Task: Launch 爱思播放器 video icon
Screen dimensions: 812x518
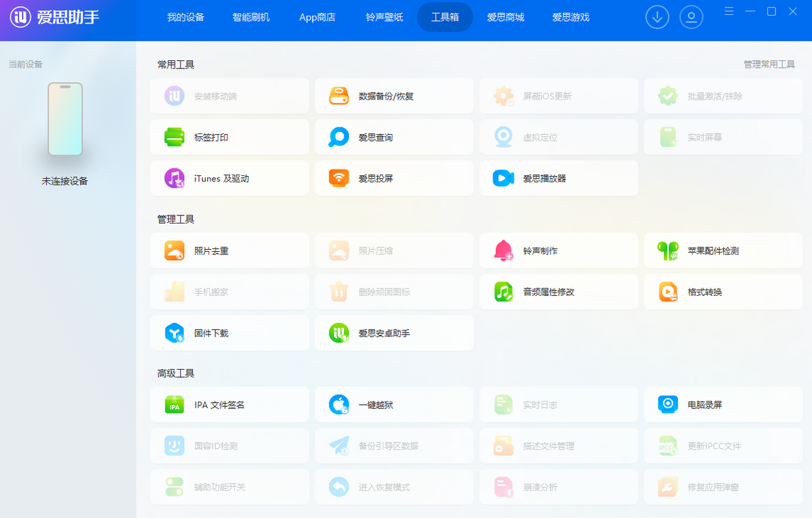Action: pos(503,178)
